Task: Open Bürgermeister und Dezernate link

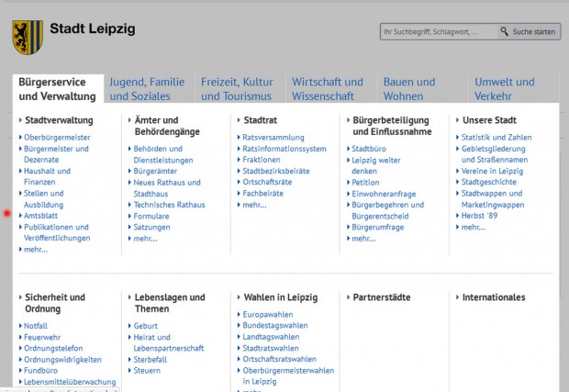Action: coord(56,154)
